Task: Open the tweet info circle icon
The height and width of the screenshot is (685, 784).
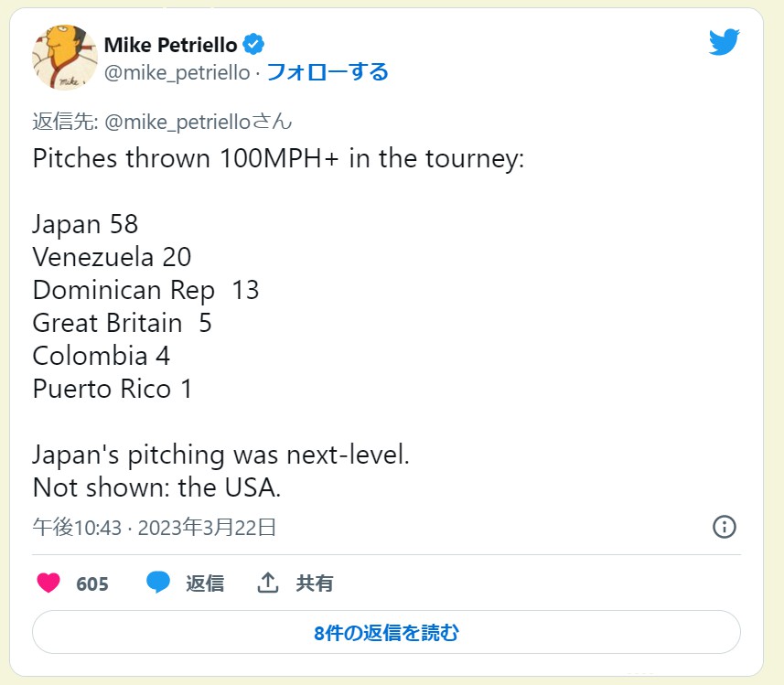Action: click(x=724, y=527)
